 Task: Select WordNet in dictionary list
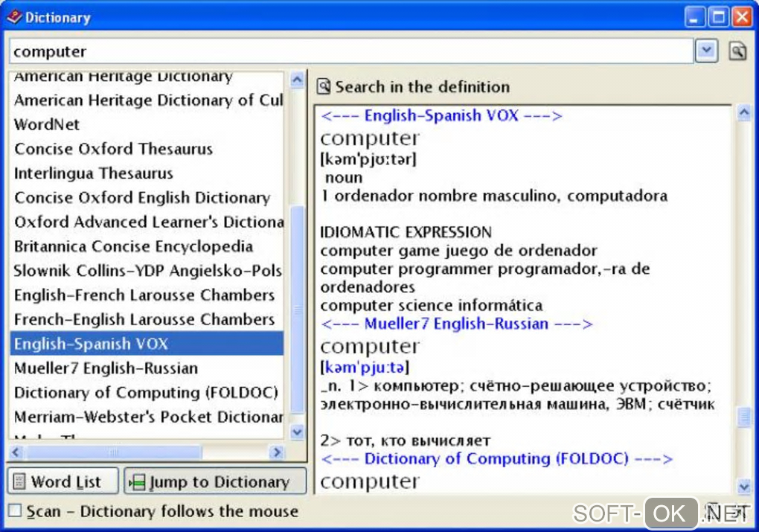146,124
